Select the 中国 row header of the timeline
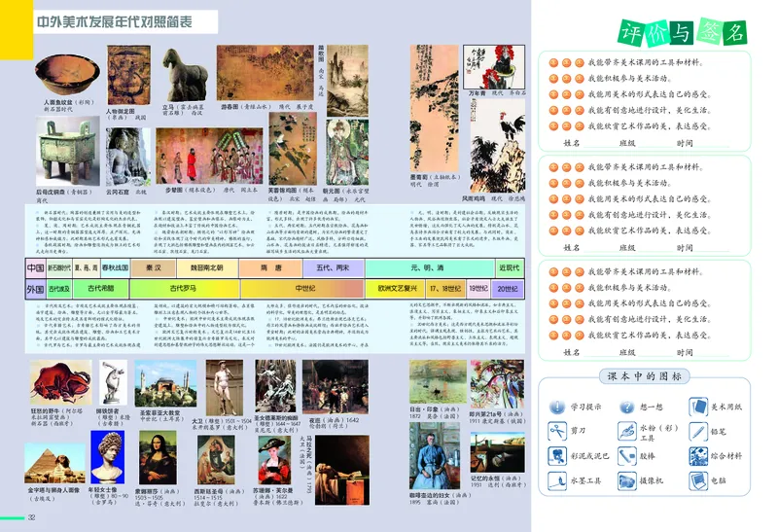This screenshot has width=778, height=532. tap(35, 268)
